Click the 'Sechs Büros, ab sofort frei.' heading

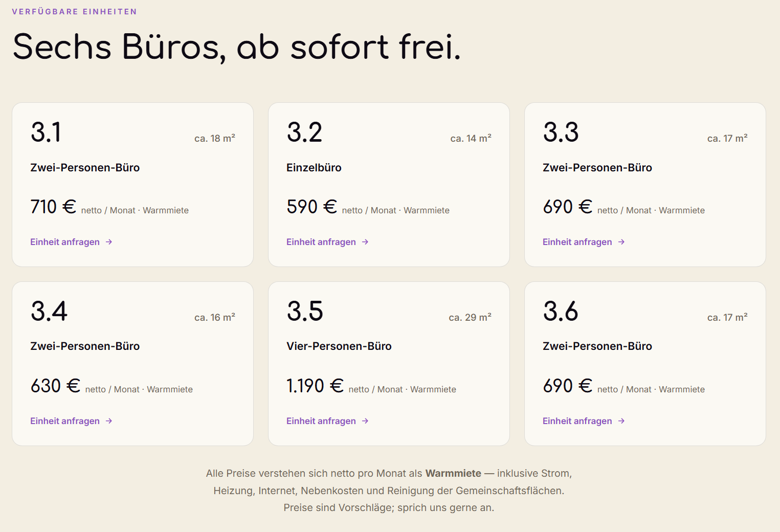tap(237, 47)
